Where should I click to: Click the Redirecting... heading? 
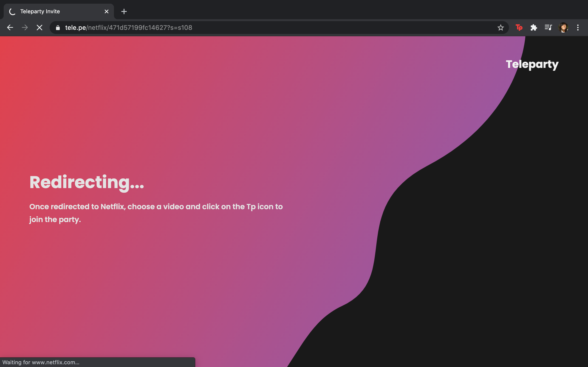click(x=87, y=182)
